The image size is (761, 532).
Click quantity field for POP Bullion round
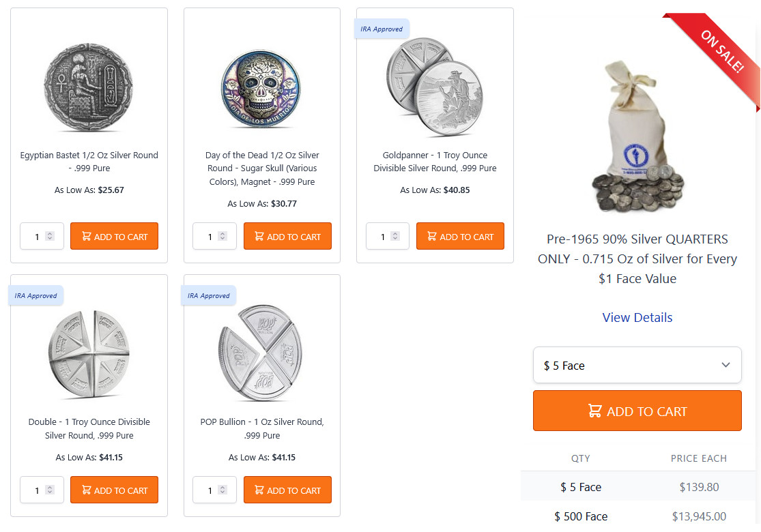pos(210,490)
